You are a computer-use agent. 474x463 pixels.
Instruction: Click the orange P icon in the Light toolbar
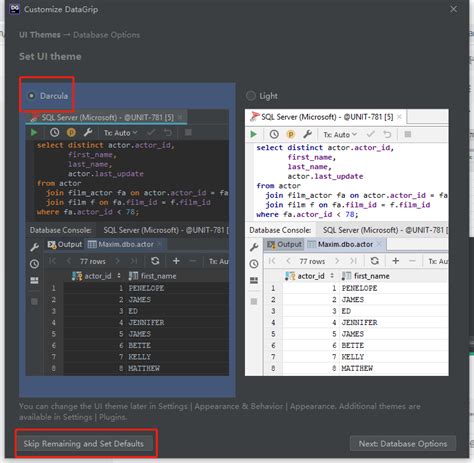(291, 134)
